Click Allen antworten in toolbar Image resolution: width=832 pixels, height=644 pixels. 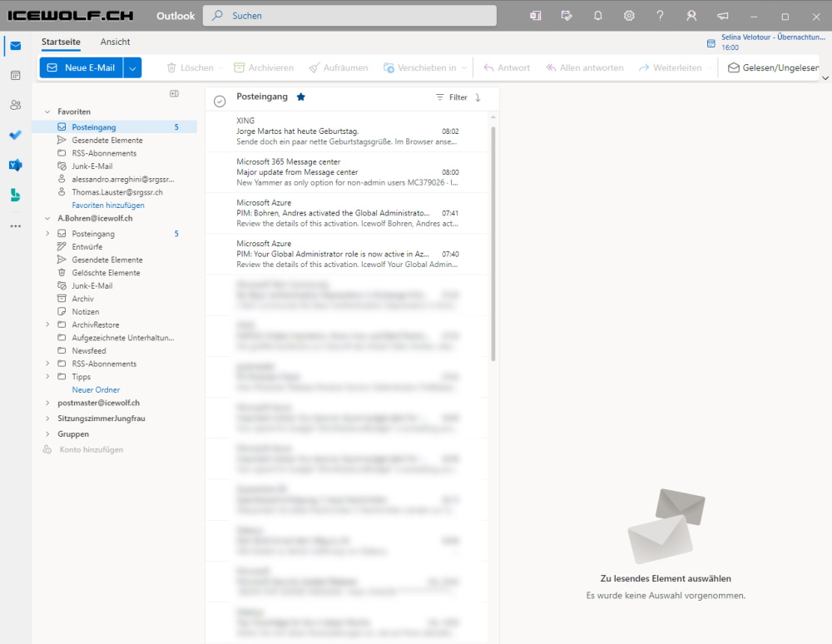click(585, 68)
